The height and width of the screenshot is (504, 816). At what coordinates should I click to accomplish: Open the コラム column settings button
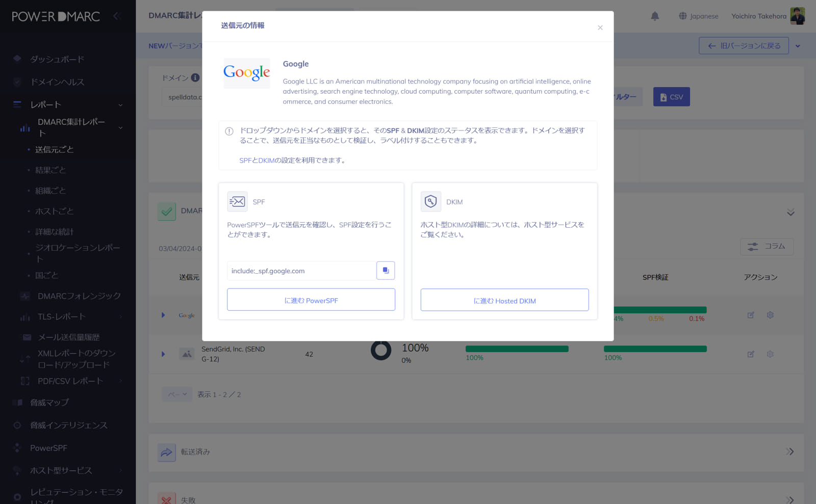[767, 247]
